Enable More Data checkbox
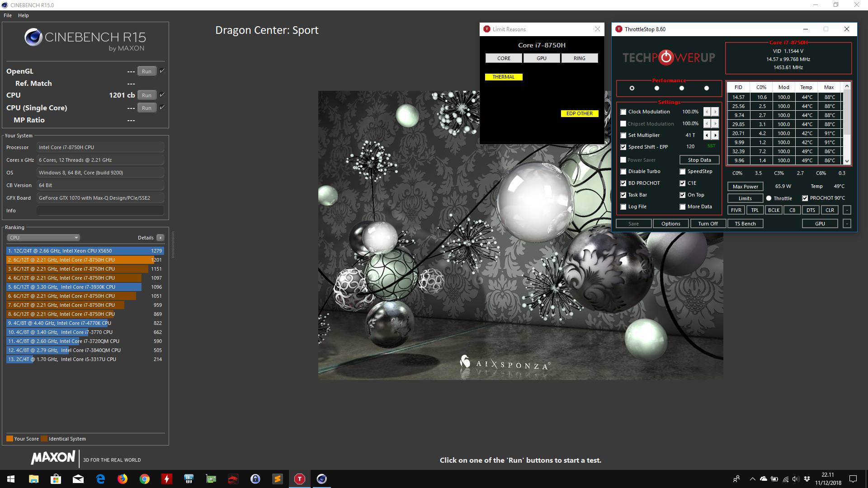The height and width of the screenshot is (488, 868). click(x=683, y=207)
